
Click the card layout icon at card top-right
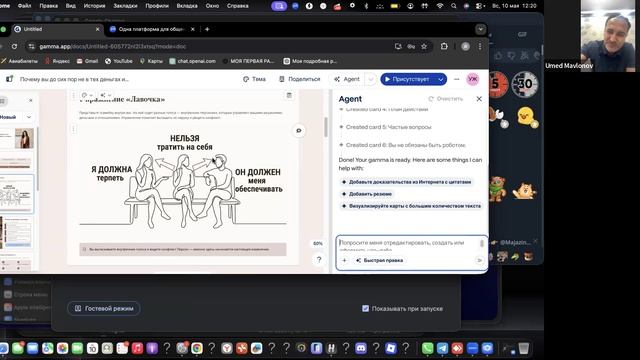289,96
